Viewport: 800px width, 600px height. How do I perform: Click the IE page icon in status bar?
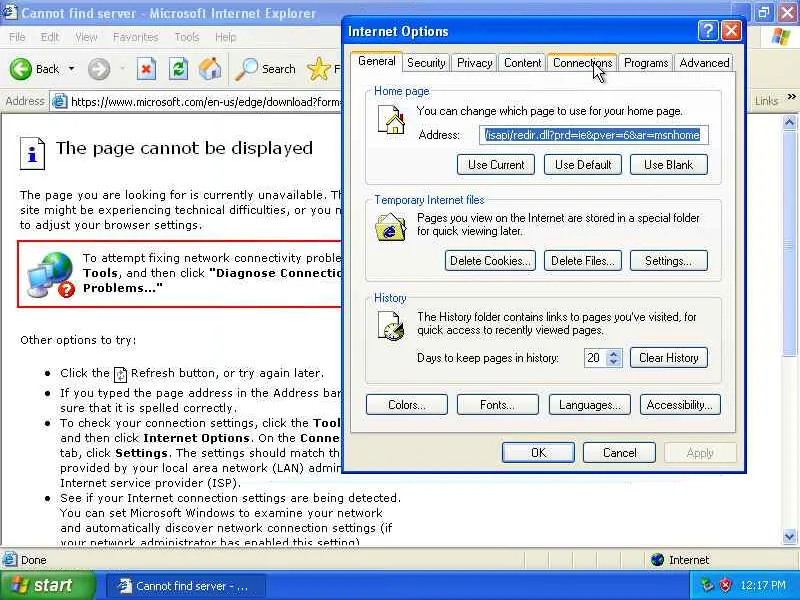click(x=9, y=560)
